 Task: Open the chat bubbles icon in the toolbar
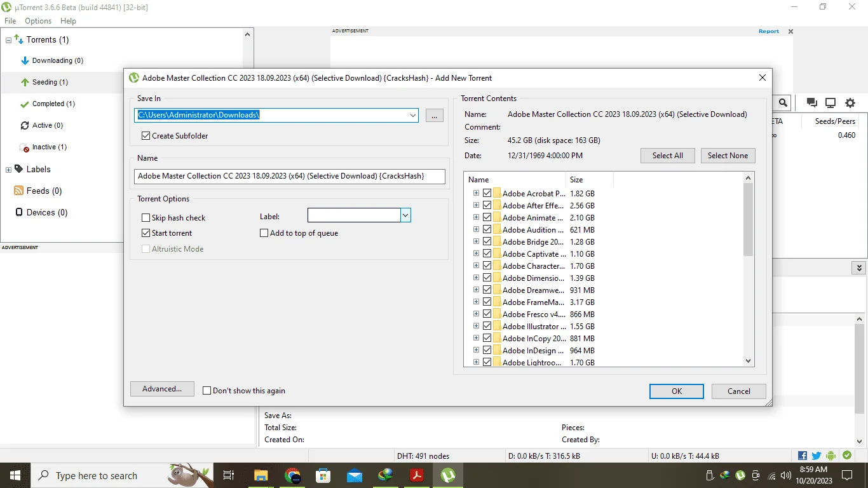point(811,103)
